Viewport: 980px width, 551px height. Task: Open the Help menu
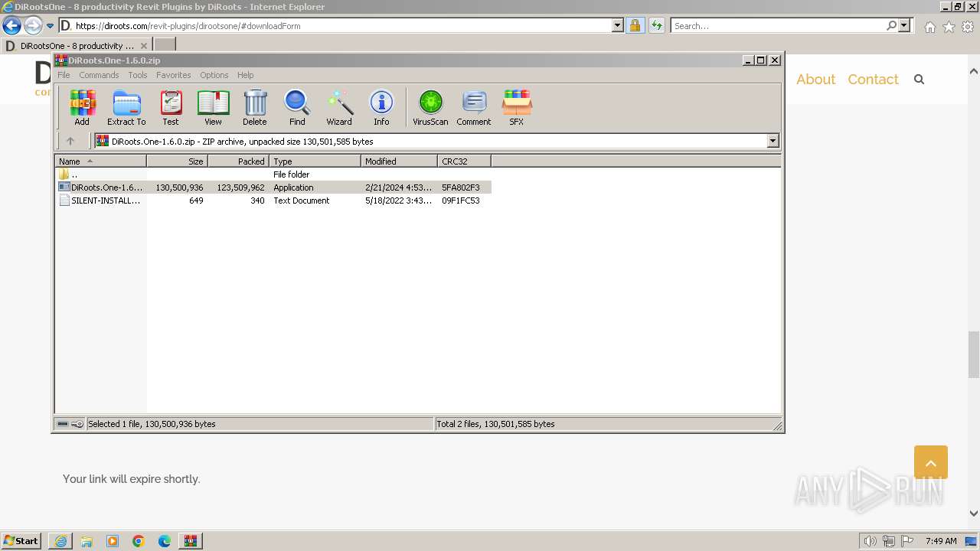tap(245, 75)
